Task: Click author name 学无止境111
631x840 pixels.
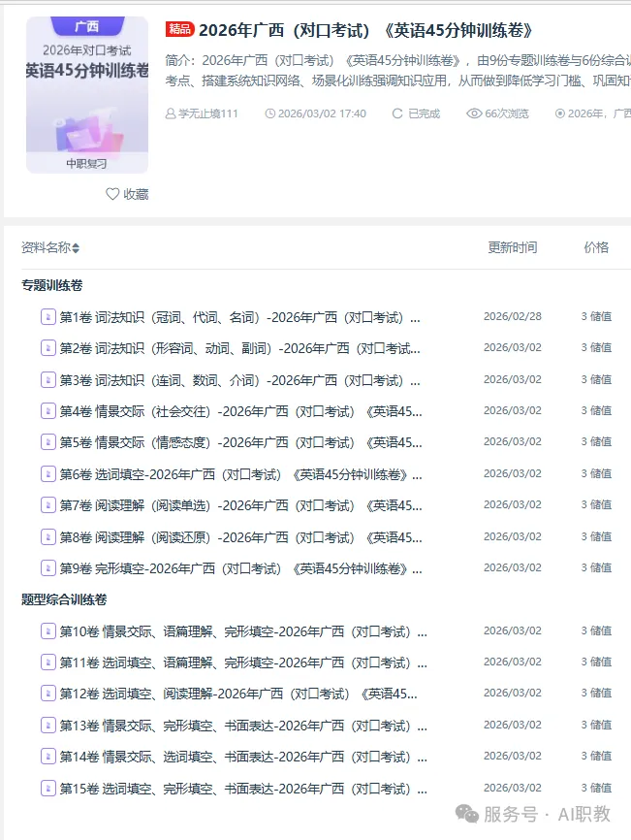Action: tap(208, 113)
